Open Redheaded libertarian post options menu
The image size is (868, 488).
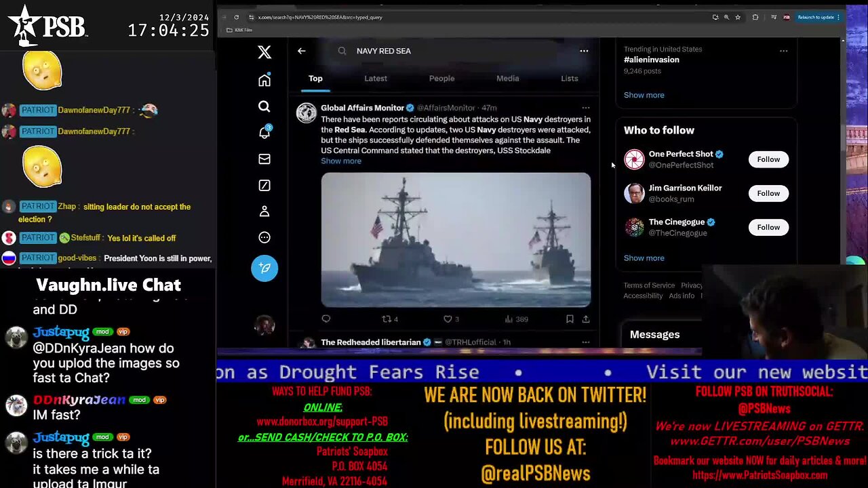(586, 342)
